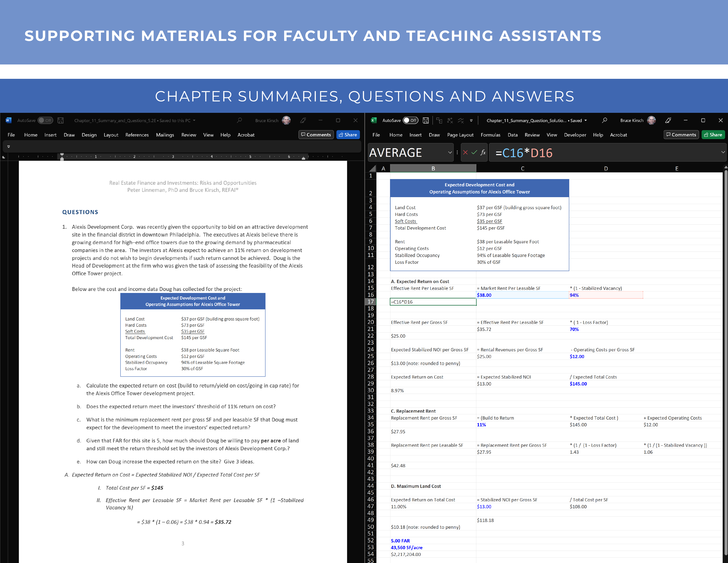The image size is (728, 563).
Task: Open Insert Function fx dialog
Action: tap(483, 152)
